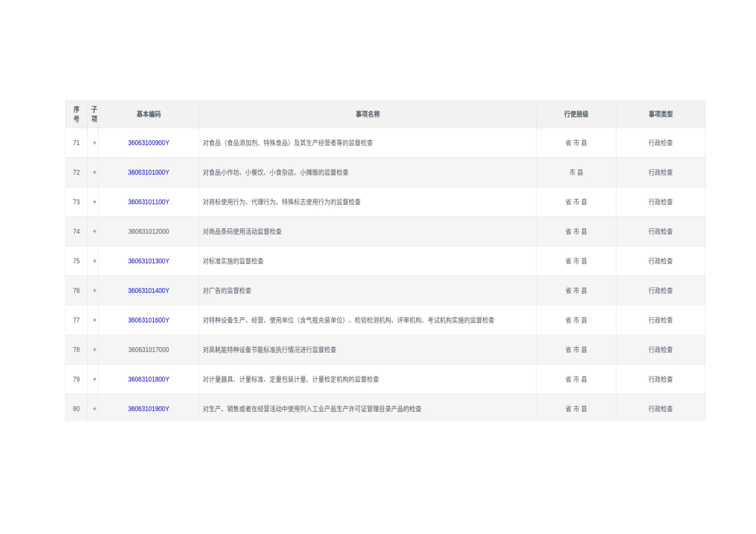
Task: Open code link 36063101300Y
Action: tap(149, 261)
